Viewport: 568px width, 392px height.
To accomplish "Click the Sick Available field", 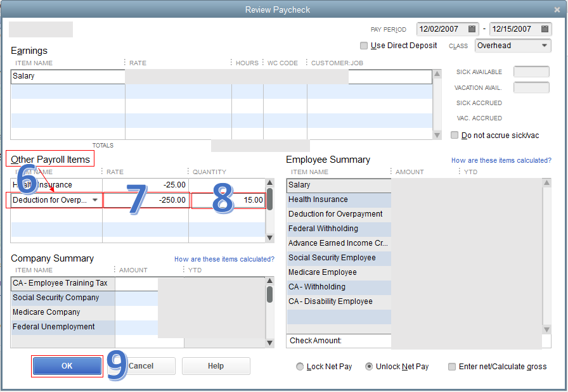I will (531, 72).
